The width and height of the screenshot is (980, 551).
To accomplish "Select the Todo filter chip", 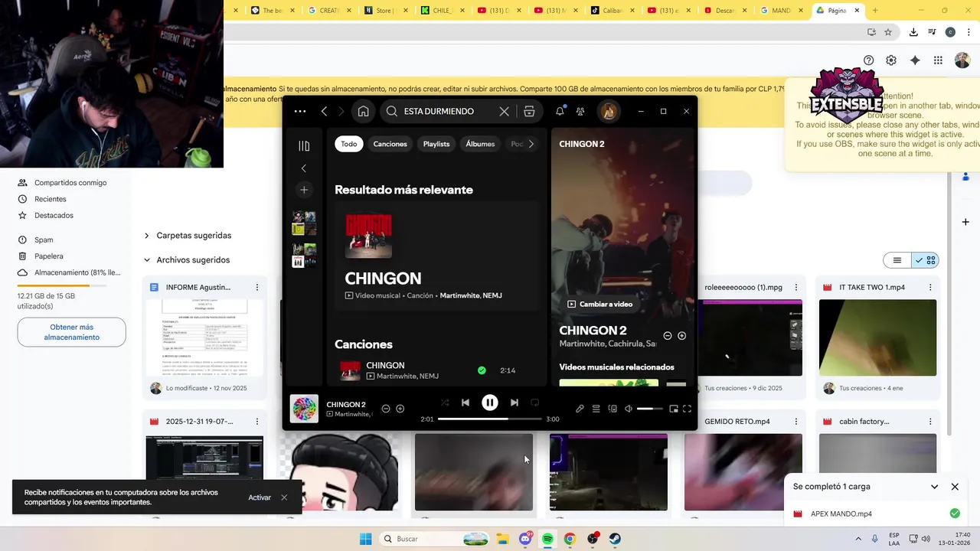I will point(349,144).
